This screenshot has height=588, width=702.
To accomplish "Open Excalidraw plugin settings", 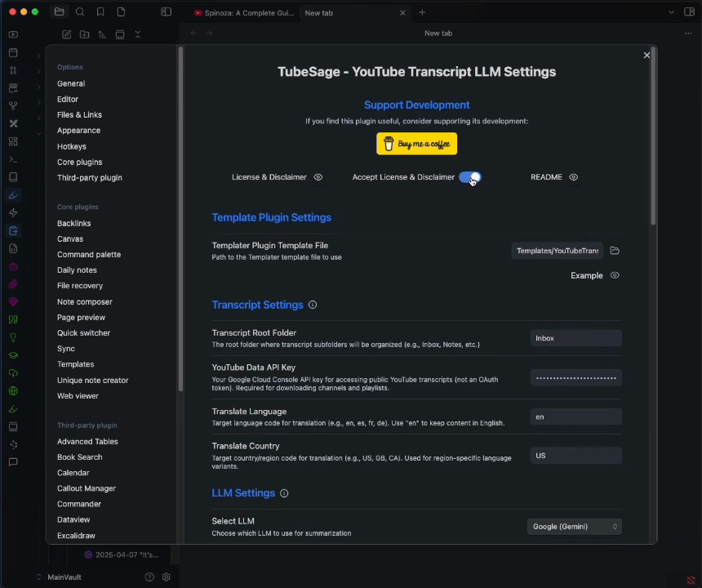I will [76, 536].
